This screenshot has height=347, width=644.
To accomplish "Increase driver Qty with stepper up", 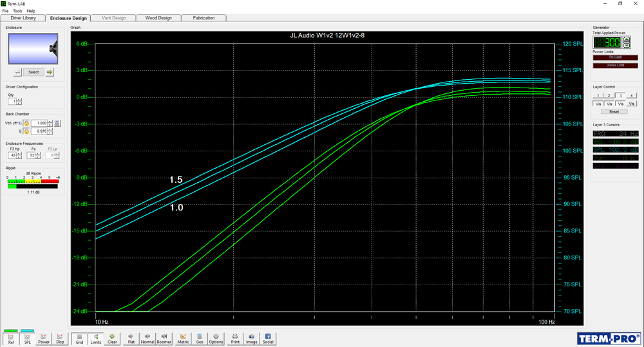I will pos(19,100).
